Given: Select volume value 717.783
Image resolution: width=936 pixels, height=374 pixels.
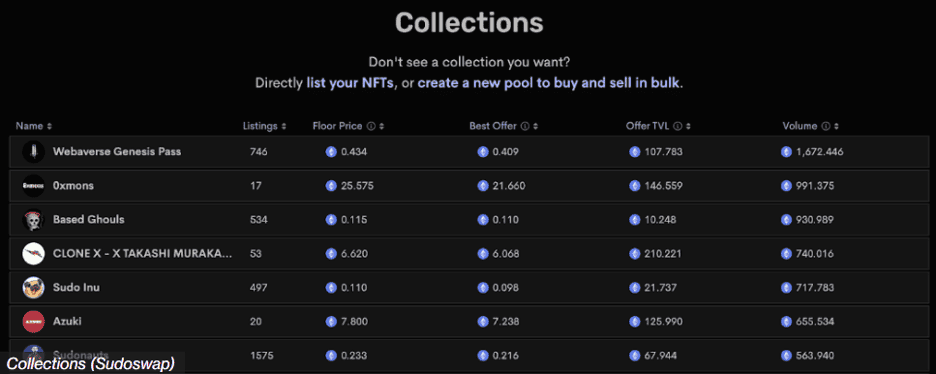Looking at the screenshot, I should [x=815, y=288].
